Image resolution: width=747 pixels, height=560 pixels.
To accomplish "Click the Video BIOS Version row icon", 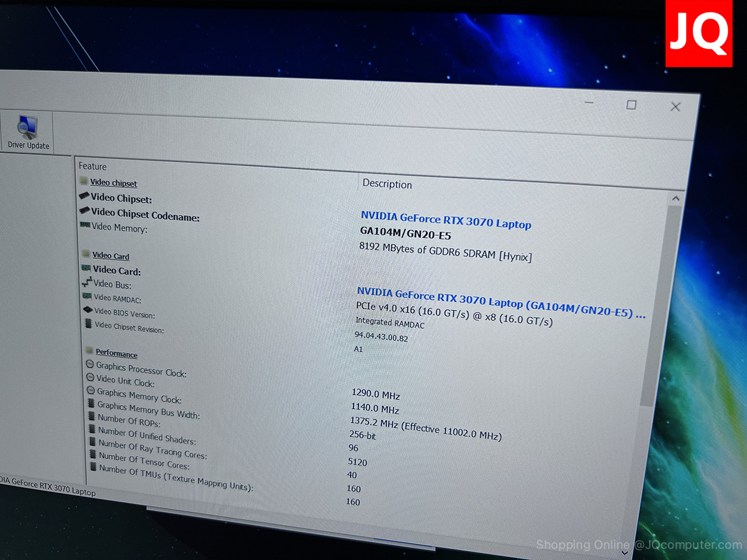I will [x=88, y=309].
